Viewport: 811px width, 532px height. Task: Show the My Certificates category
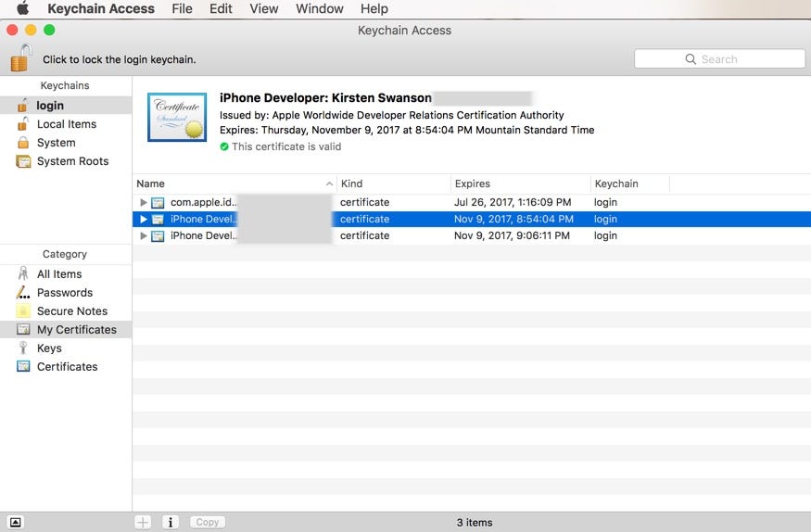(66, 330)
